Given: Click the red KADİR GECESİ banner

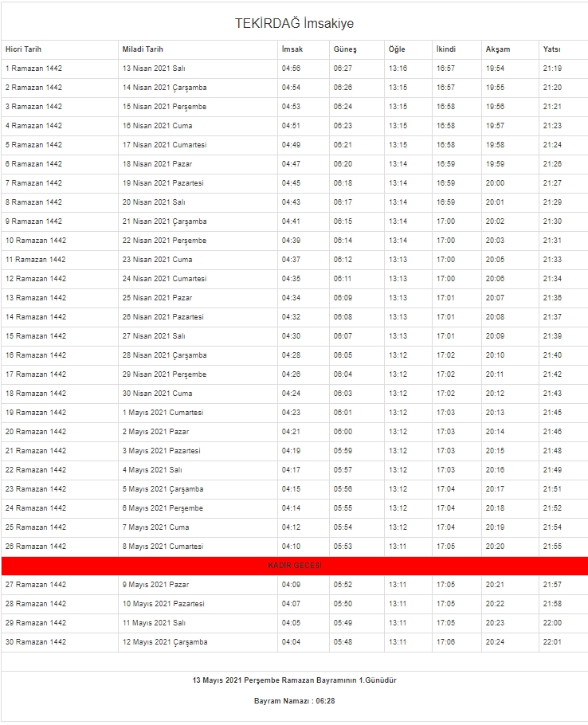Looking at the screenshot, I should click(294, 566).
